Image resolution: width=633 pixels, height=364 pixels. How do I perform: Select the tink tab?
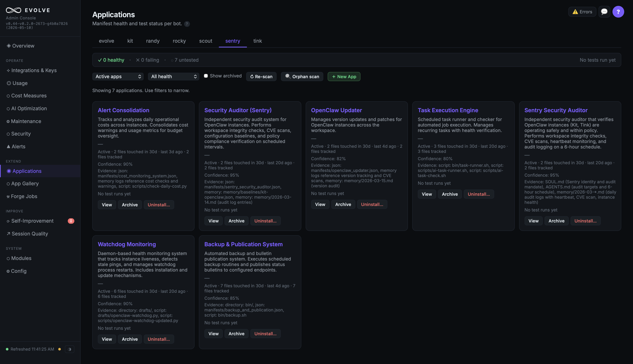257,41
